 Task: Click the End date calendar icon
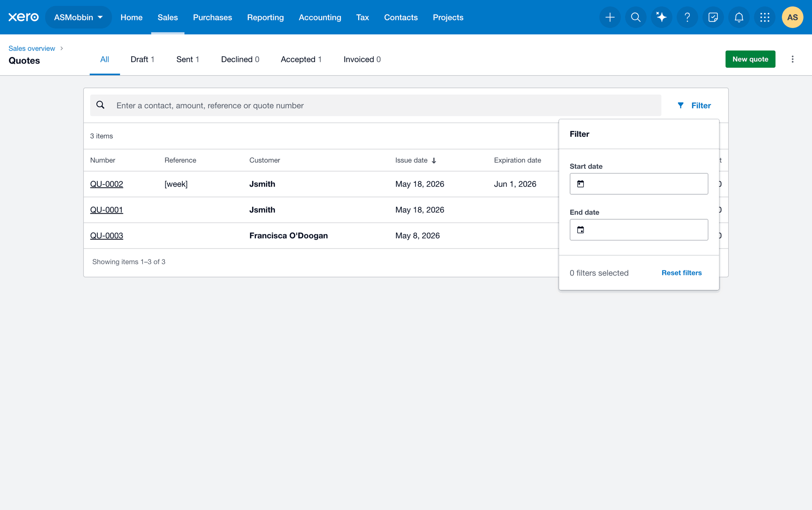(x=581, y=230)
